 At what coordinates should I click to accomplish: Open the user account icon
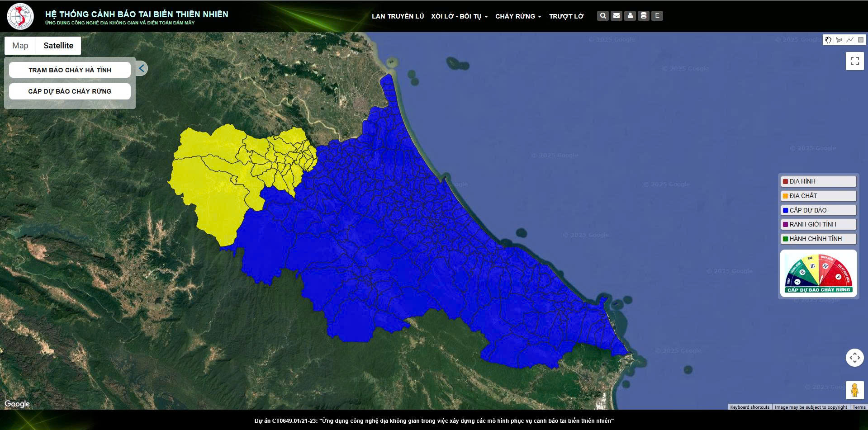[630, 15]
